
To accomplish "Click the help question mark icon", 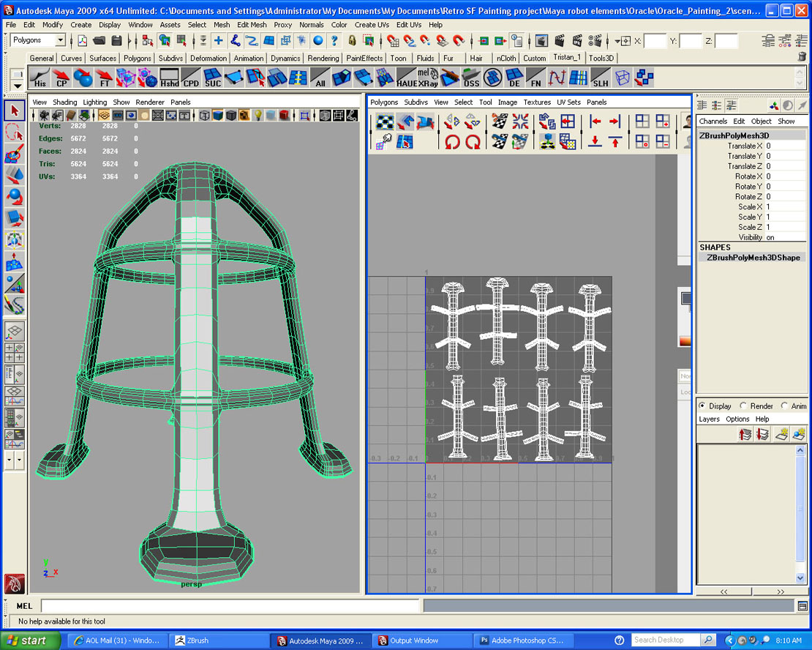I will click(335, 41).
